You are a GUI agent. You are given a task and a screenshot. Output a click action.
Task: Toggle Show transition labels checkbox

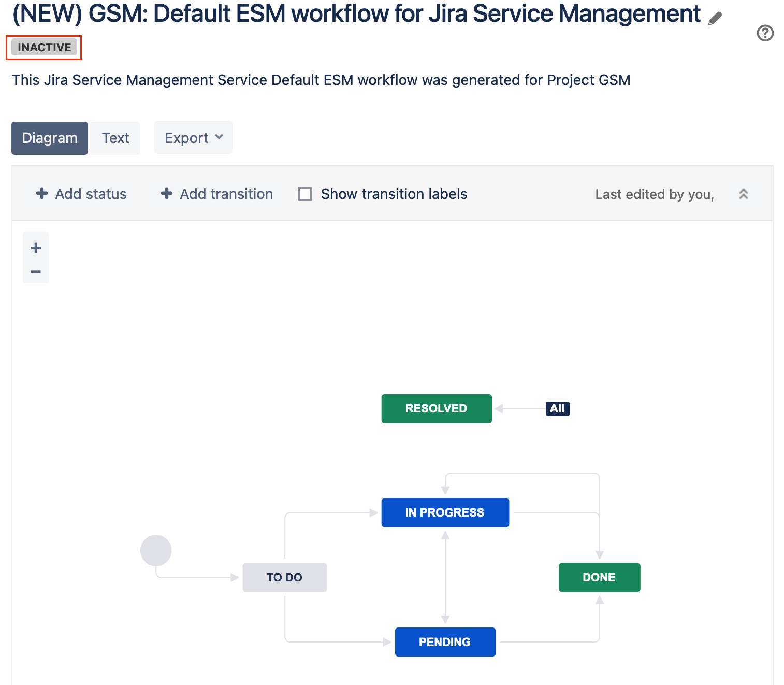305,194
